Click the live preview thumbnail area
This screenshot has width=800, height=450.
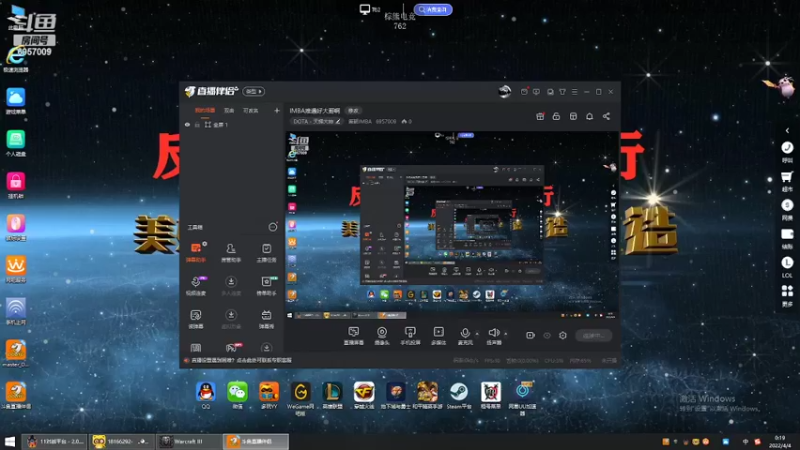(x=452, y=226)
